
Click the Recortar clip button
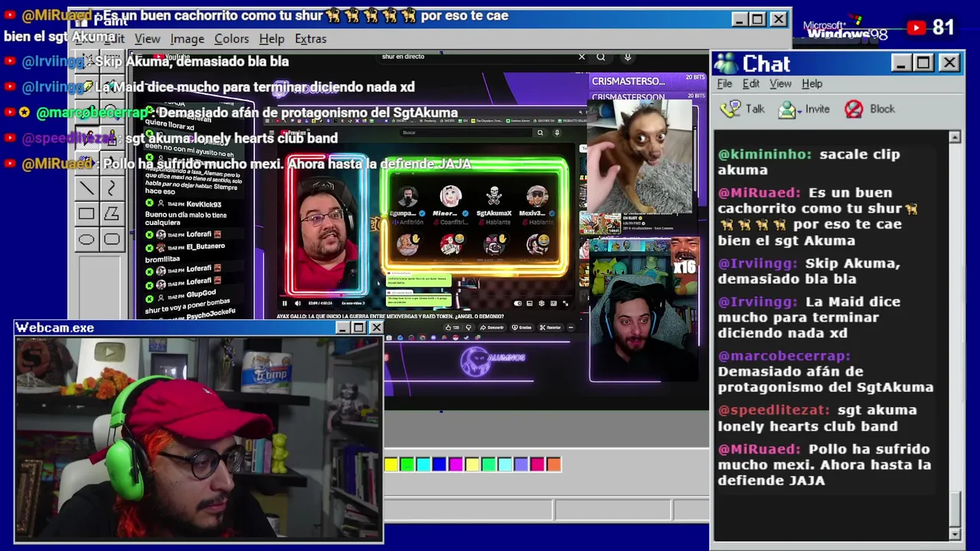551,328
